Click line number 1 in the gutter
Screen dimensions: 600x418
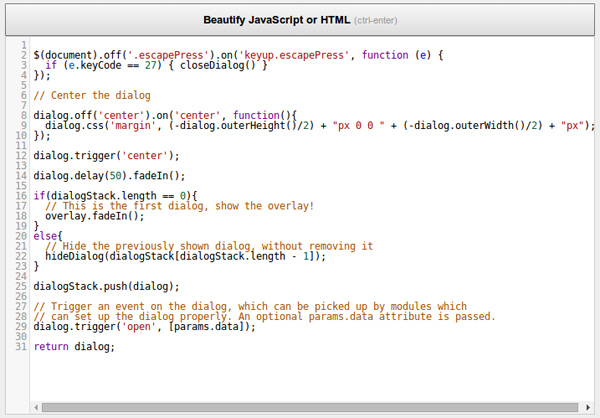pyautogui.click(x=23, y=45)
